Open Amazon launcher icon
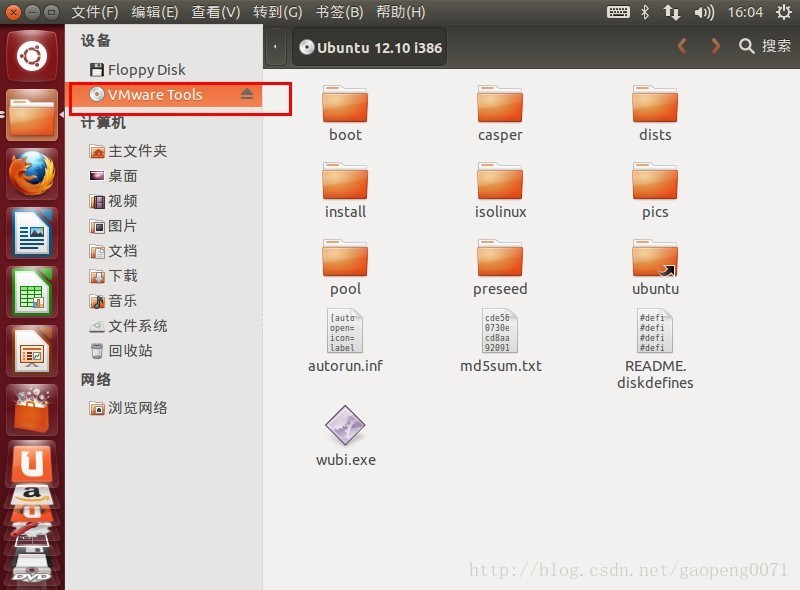Viewport: 800px width, 590px height. pyautogui.click(x=32, y=495)
